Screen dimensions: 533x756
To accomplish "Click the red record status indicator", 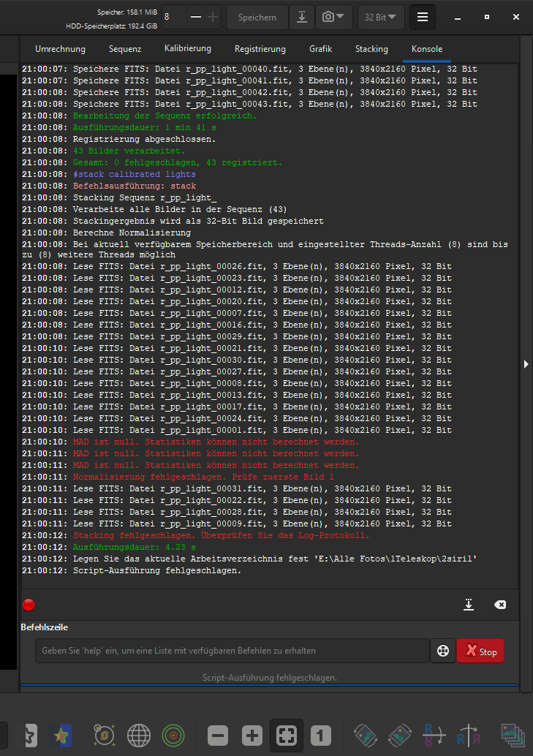I will [x=29, y=605].
